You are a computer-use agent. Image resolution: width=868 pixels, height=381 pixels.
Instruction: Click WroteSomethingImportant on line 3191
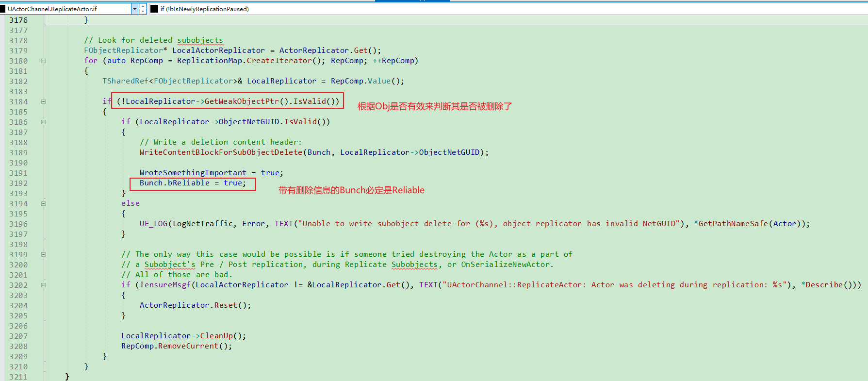pos(193,173)
